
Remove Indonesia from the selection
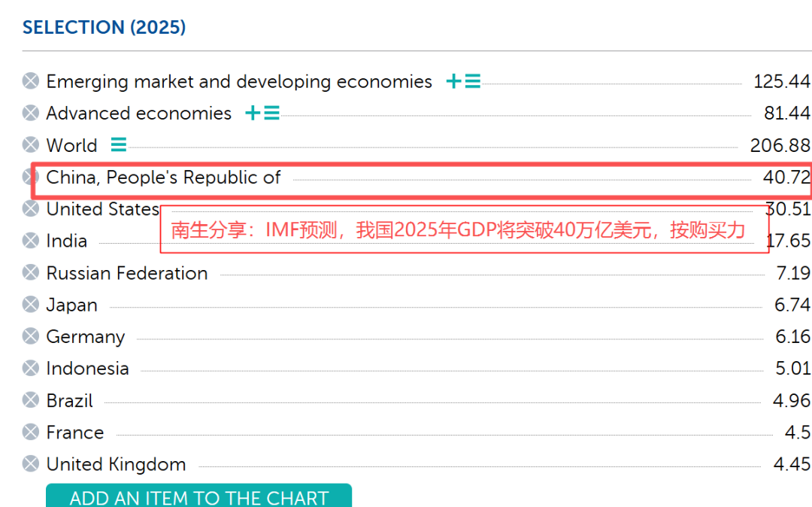tap(30, 369)
